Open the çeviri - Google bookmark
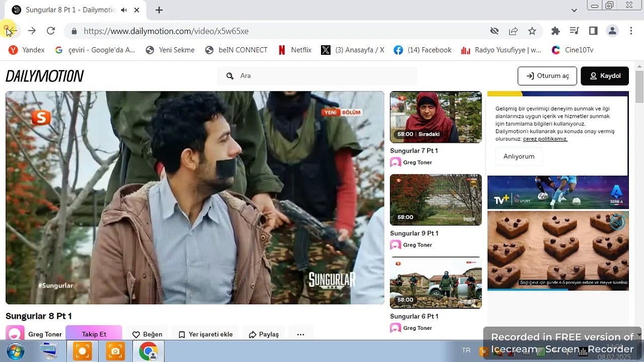 pyautogui.click(x=95, y=50)
